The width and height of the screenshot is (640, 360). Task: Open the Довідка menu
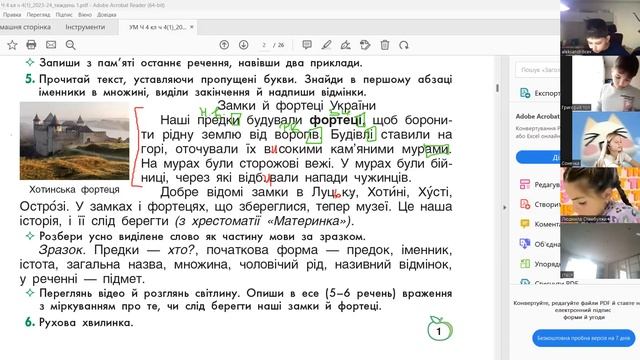click(x=107, y=15)
